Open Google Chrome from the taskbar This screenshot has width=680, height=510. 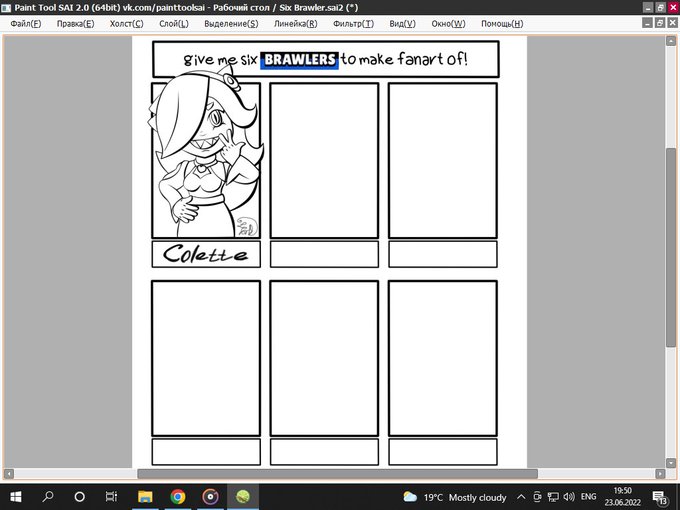178,497
